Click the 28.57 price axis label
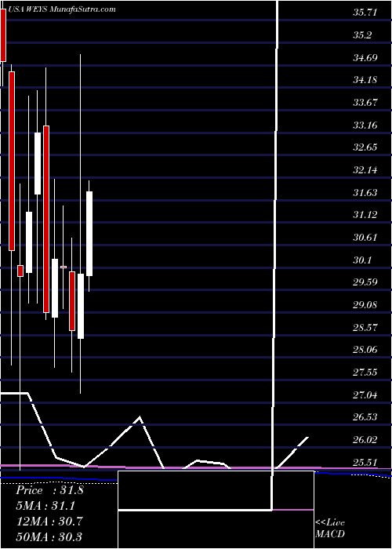Viewport: 392px width, 549px height. pyautogui.click(x=365, y=328)
